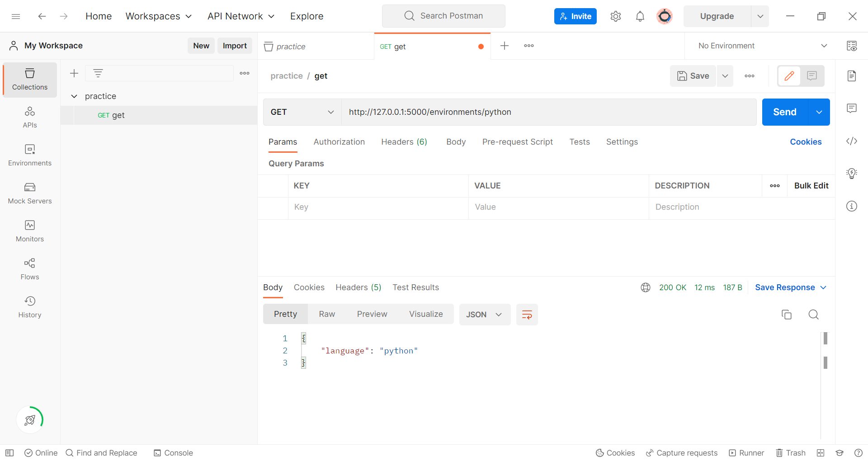Viewport: 868px width, 461px height.
Task: Switch to the Headers (6) request tab
Action: click(404, 142)
